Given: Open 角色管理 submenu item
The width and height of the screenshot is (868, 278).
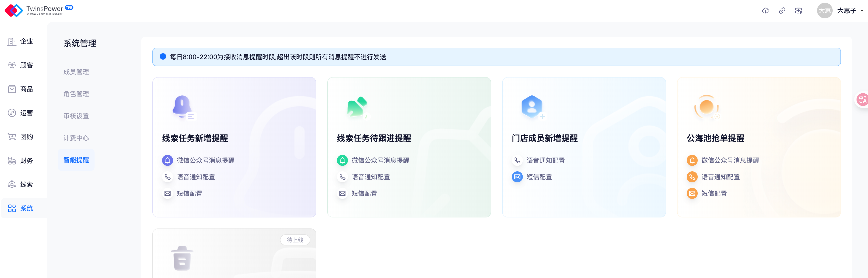Looking at the screenshot, I should tap(76, 94).
